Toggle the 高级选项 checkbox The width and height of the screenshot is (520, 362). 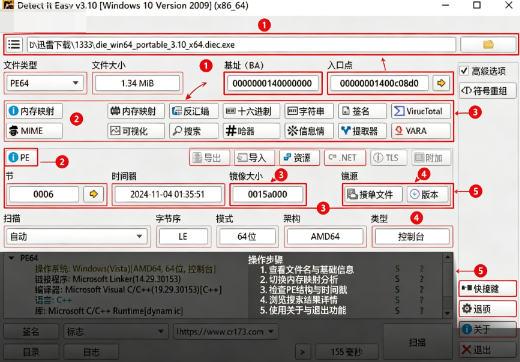(464, 71)
